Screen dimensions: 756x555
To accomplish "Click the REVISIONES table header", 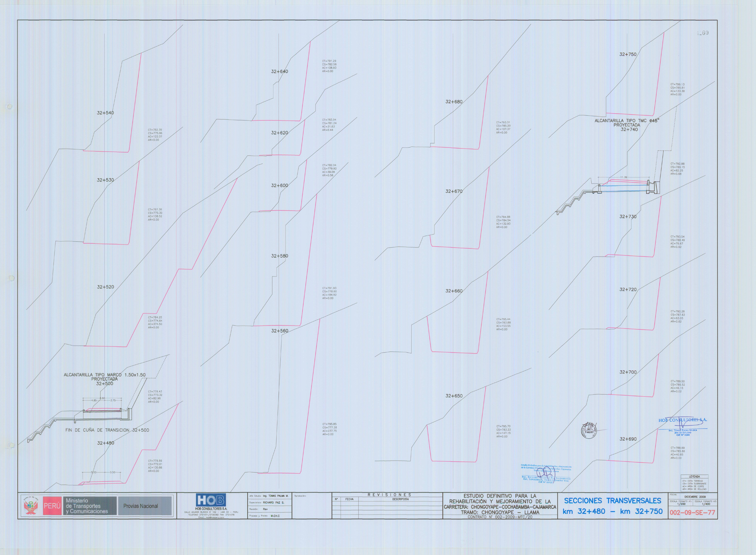I will click(x=389, y=495).
